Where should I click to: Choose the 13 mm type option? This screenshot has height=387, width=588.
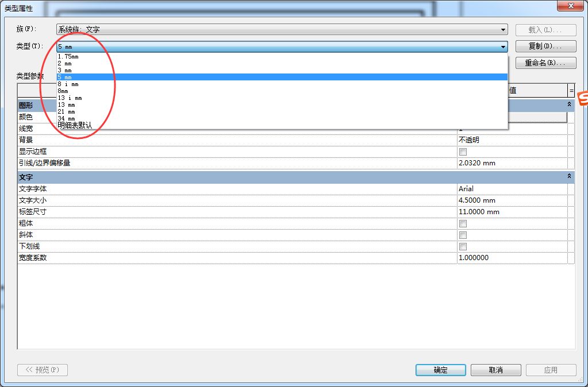[282, 105]
